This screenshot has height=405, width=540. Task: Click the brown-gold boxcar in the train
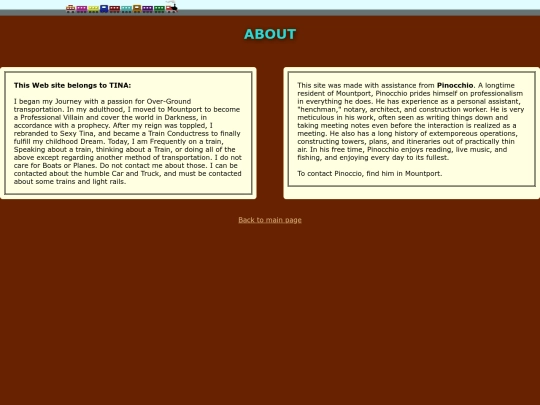tap(137, 9)
